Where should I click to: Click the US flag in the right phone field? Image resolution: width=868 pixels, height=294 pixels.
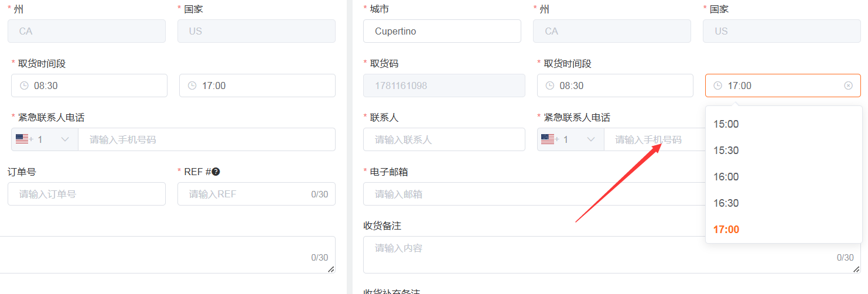tap(548, 139)
